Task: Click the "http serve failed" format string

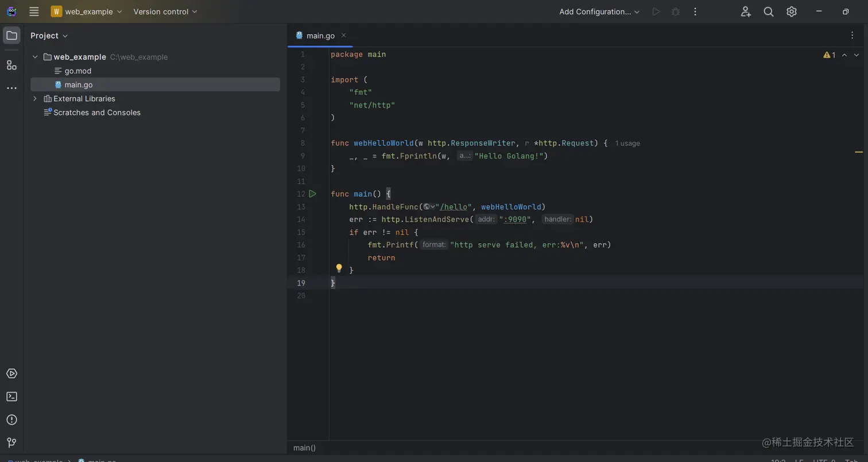Action: 517,245
